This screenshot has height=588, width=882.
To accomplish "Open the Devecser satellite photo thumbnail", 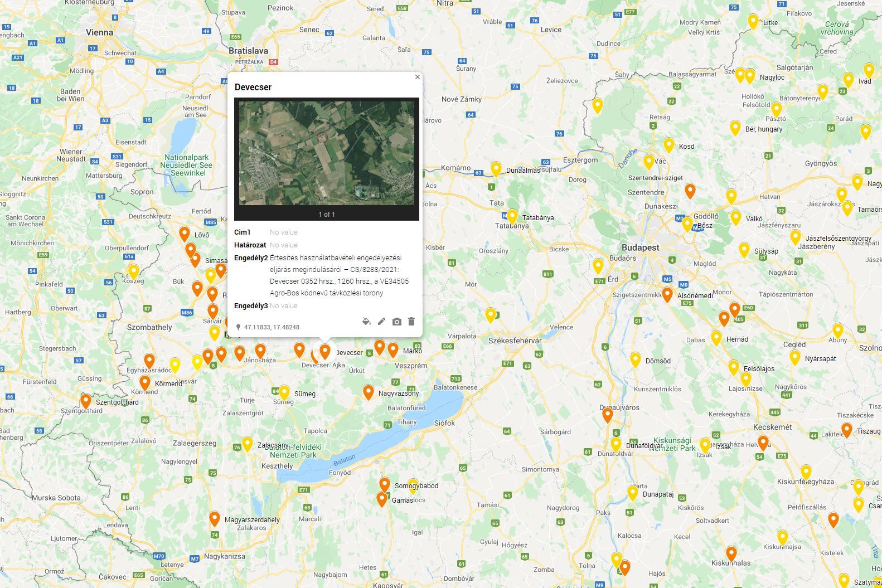I will [x=327, y=153].
